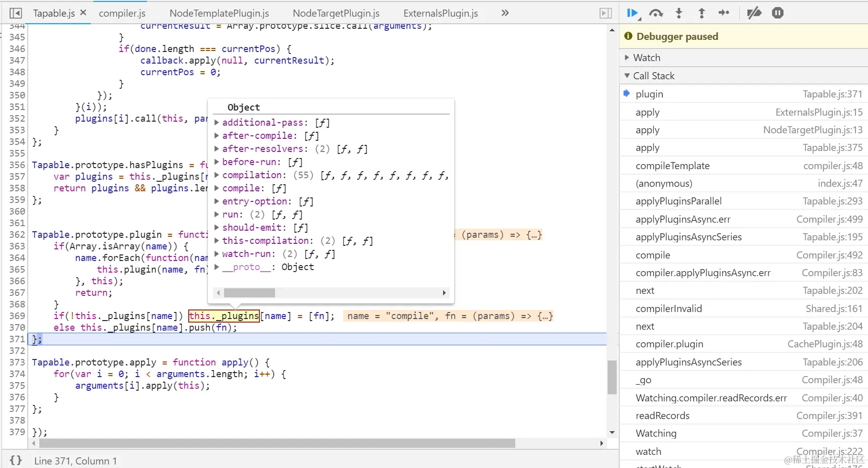
Task: Toggle pause on exceptions
Action: [x=778, y=13]
